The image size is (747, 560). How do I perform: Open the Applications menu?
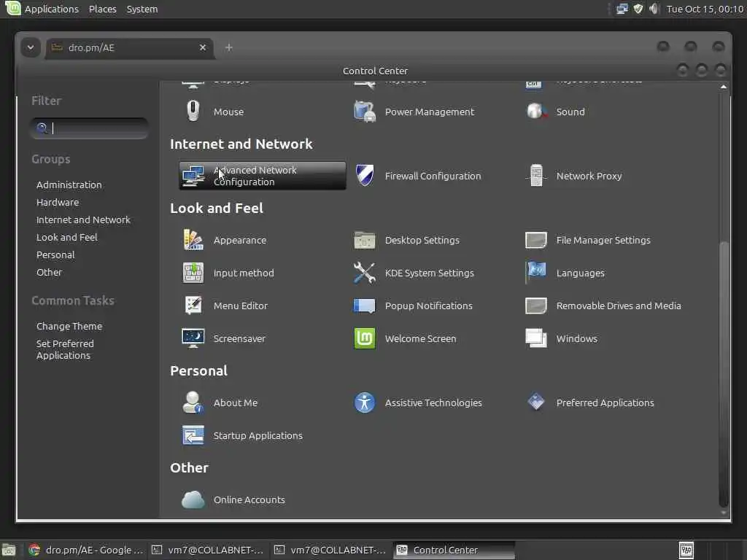click(x=52, y=9)
